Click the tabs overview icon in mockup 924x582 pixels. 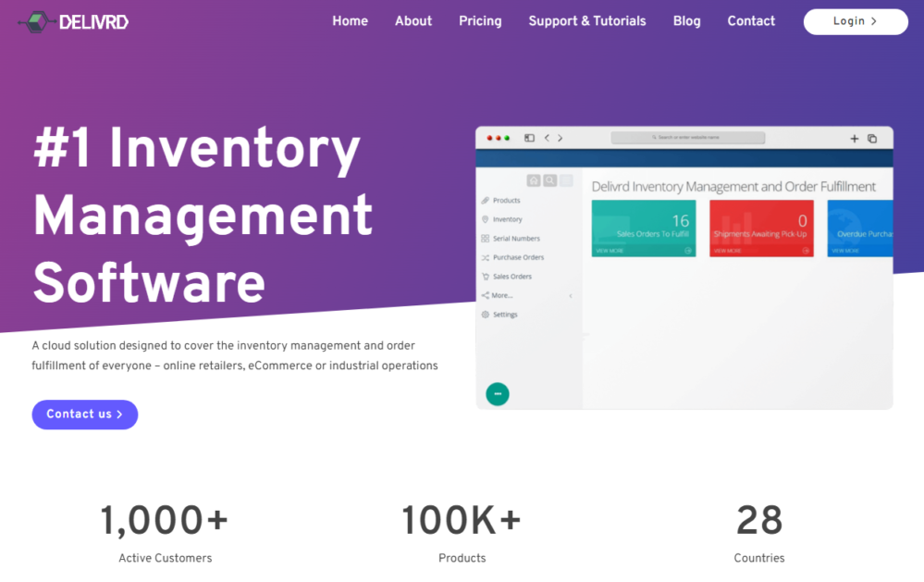(872, 139)
